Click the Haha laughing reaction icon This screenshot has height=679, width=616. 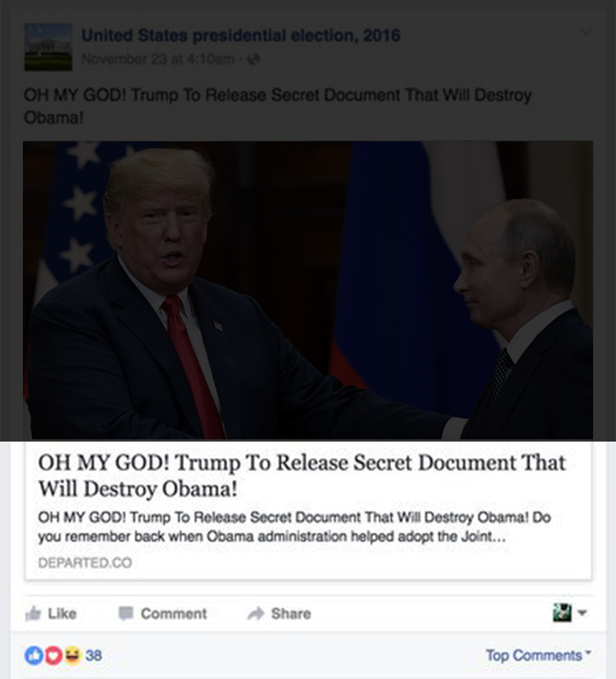coord(72,655)
